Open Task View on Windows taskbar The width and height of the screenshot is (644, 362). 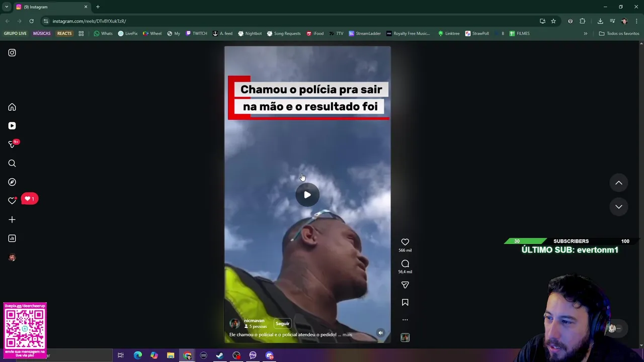pos(121,355)
